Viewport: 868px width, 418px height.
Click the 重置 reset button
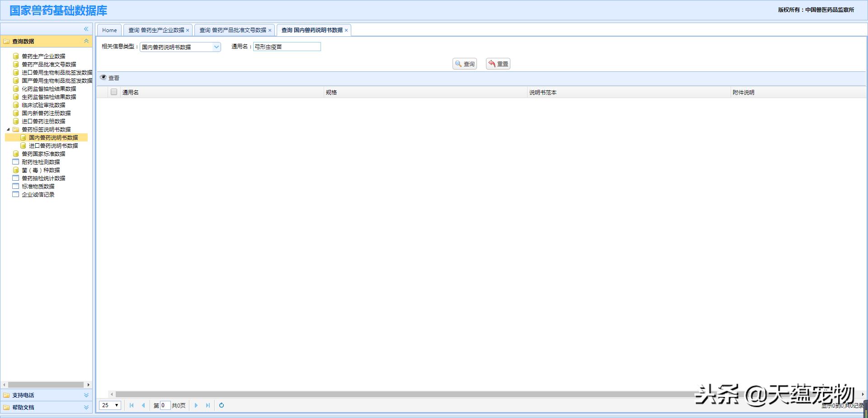pyautogui.click(x=498, y=64)
